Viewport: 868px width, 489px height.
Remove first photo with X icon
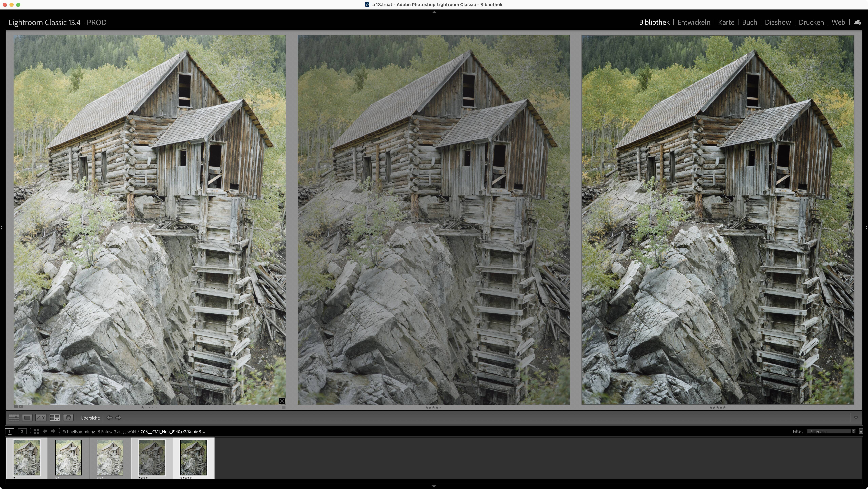pyautogui.click(x=282, y=401)
